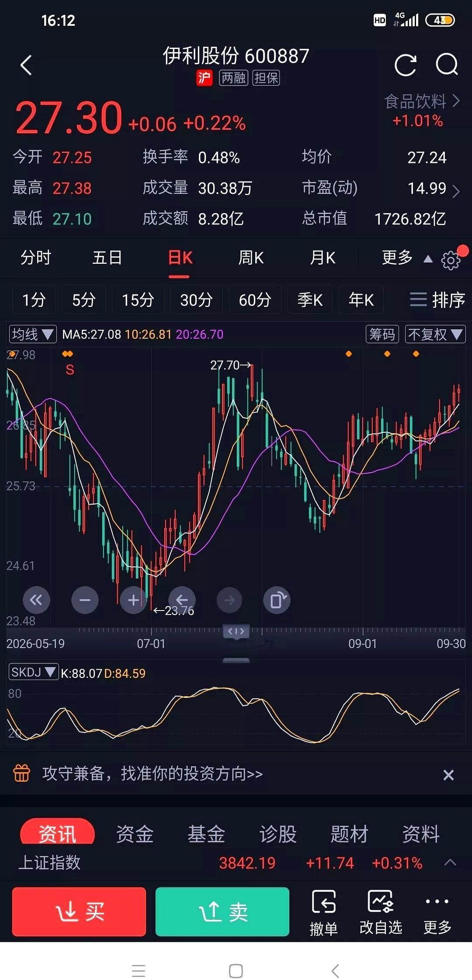This screenshot has width=472, height=980.
Task: Open promo link 攻守兼备，找准你的投资方向
Action: (152, 773)
